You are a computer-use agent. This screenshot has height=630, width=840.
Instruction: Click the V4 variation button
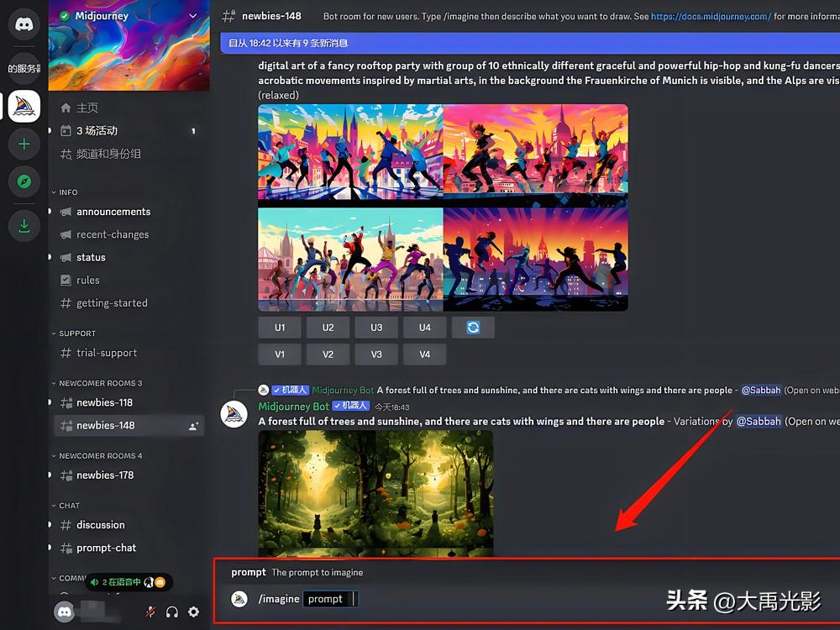pyautogui.click(x=425, y=354)
